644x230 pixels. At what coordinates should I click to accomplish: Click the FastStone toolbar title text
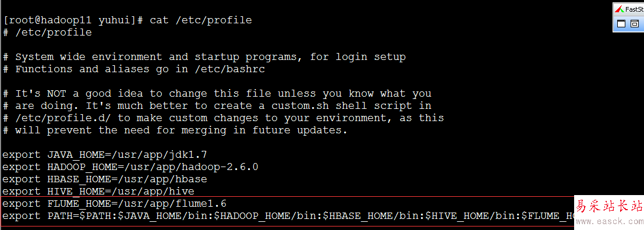pyautogui.click(x=634, y=9)
